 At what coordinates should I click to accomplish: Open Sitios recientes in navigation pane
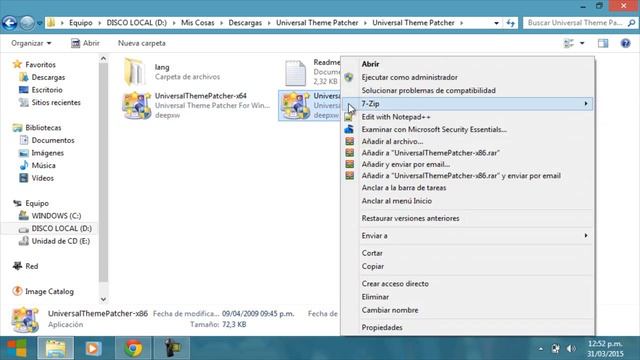pyautogui.click(x=56, y=102)
